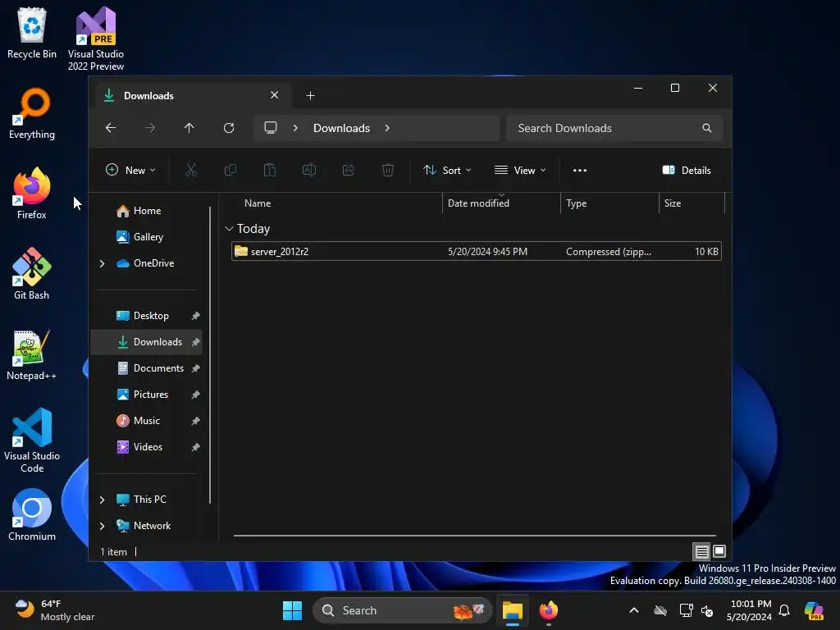Open the Sort dropdown menu
Screen dimensions: 840x630
point(447,171)
